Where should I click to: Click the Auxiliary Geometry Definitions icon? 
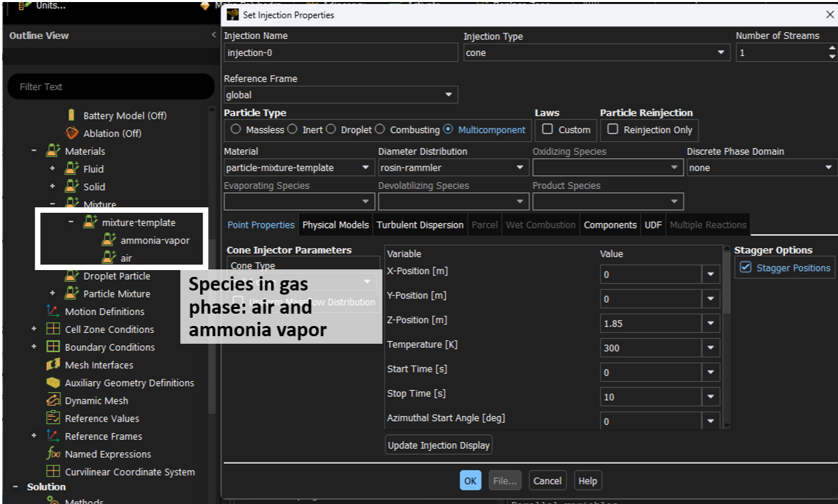pyautogui.click(x=53, y=383)
